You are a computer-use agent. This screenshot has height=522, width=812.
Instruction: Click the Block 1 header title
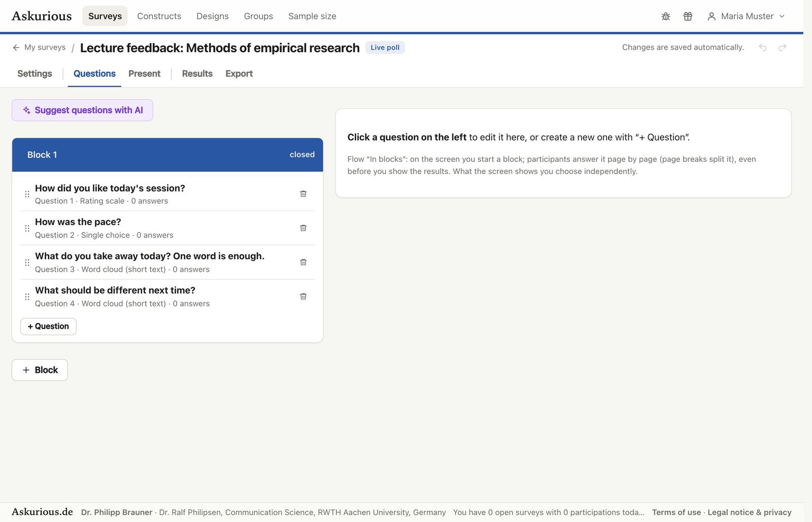42,155
